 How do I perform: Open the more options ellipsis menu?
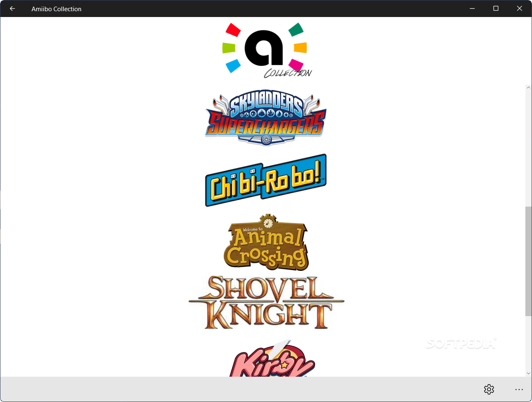(519, 390)
